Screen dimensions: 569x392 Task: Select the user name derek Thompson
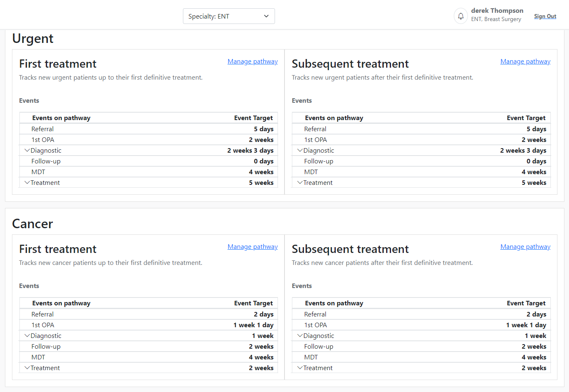497,11
